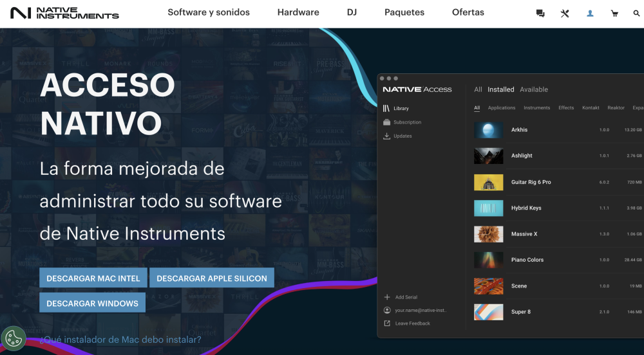Click the Ashlight product thumbnail

point(488,156)
